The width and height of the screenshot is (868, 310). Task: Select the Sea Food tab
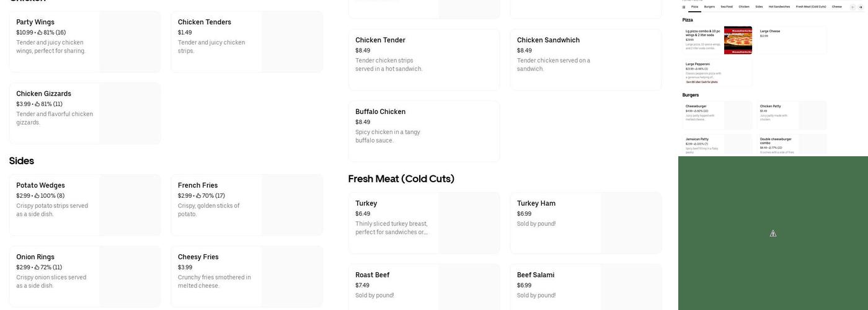click(x=727, y=7)
